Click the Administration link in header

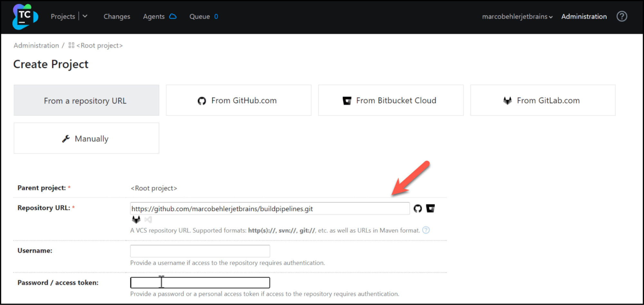[584, 16]
